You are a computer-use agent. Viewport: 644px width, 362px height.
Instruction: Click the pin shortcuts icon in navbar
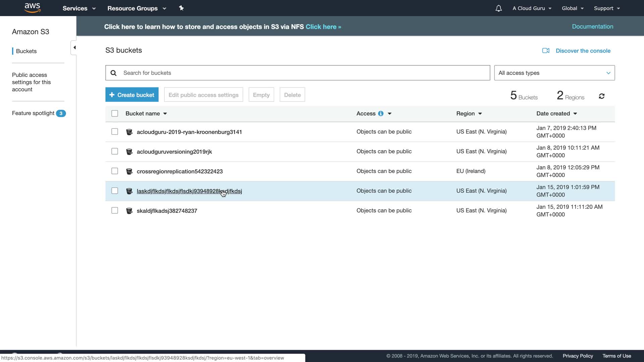tap(181, 8)
